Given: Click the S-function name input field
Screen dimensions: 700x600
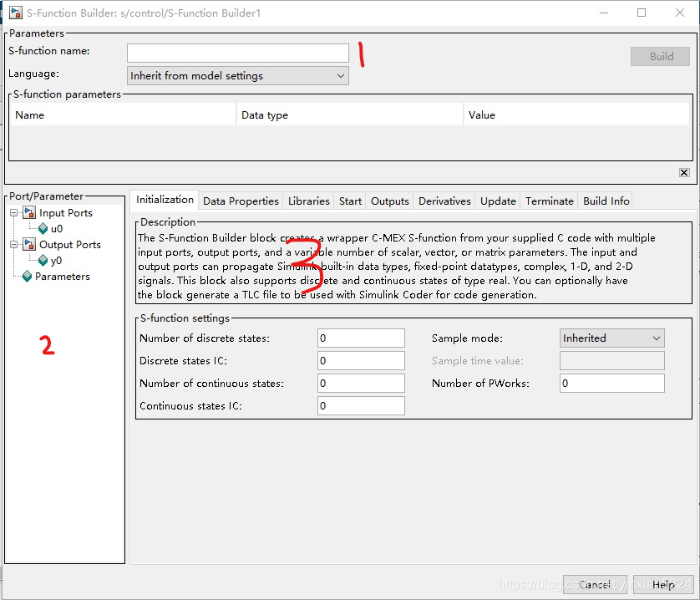Looking at the screenshot, I should [236, 53].
